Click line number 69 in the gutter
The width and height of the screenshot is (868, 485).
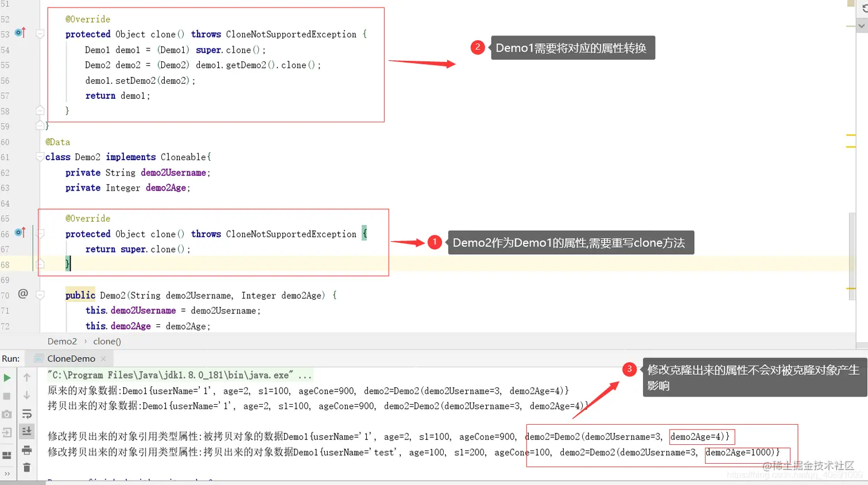tap(5, 280)
